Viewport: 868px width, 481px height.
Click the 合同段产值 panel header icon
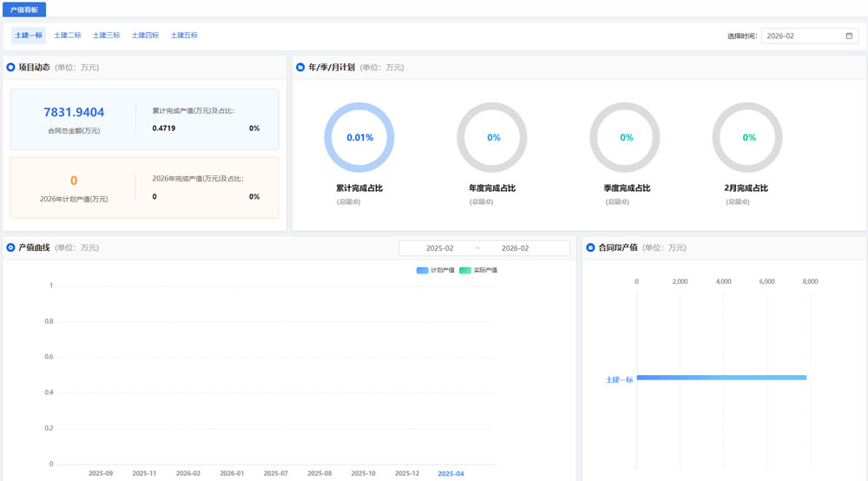590,247
